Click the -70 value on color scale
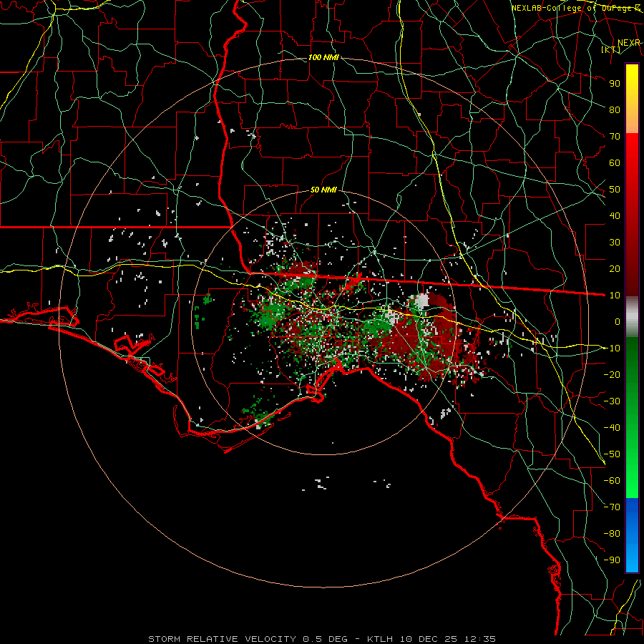Viewport: 644px width, 644px height. [x=612, y=507]
